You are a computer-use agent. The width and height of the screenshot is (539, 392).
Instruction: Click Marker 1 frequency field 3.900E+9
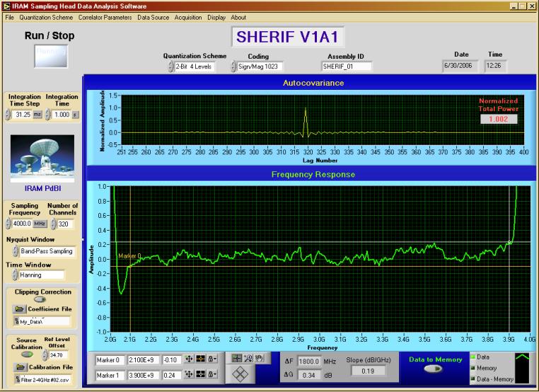point(144,375)
